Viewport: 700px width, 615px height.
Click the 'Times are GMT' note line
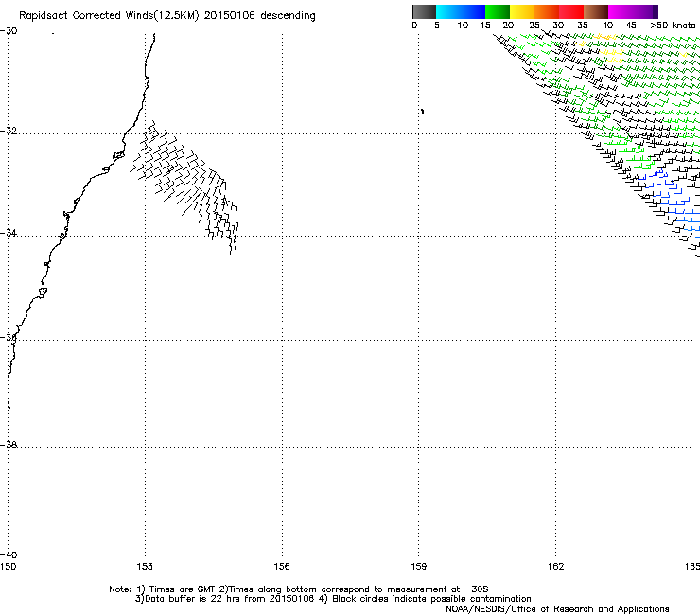click(299, 589)
